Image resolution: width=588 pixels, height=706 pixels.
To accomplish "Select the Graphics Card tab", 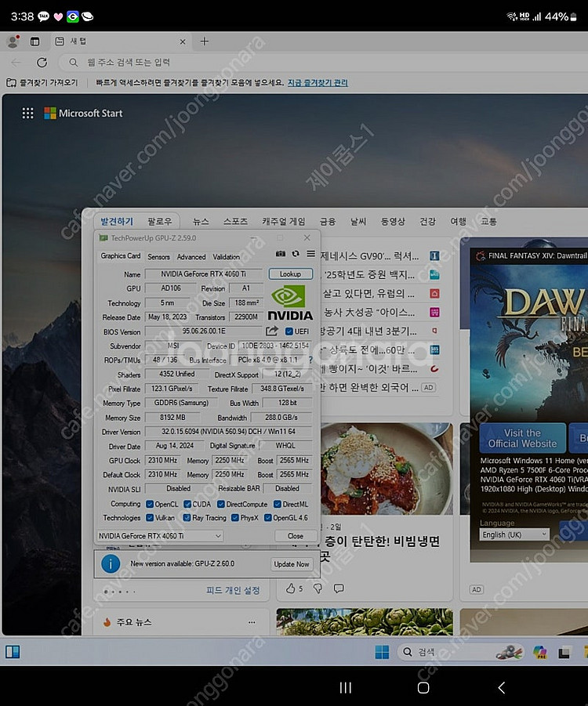I will pos(120,255).
